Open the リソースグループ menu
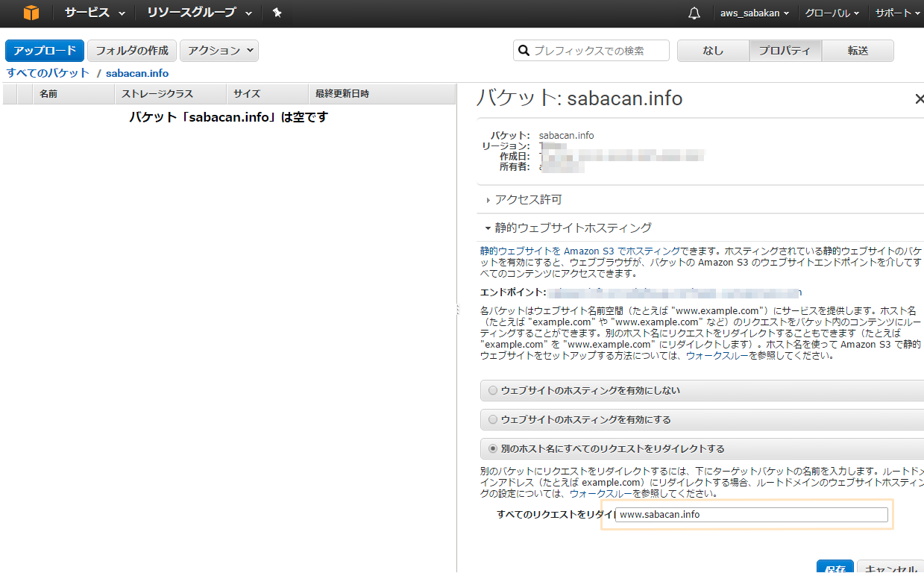Image resolution: width=924 pixels, height=573 pixels. 199,13
